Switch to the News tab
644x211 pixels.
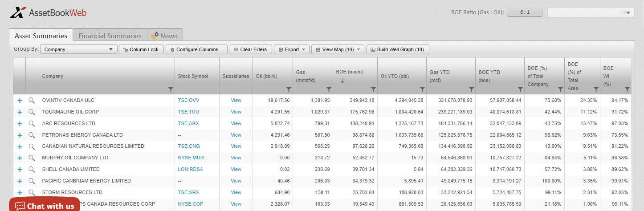(x=164, y=36)
